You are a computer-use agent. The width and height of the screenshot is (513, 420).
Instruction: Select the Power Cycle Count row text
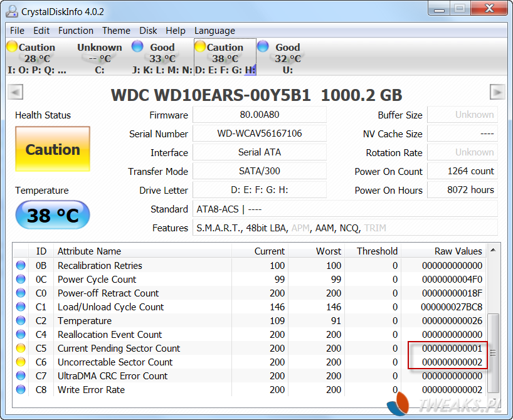point(97,280)
